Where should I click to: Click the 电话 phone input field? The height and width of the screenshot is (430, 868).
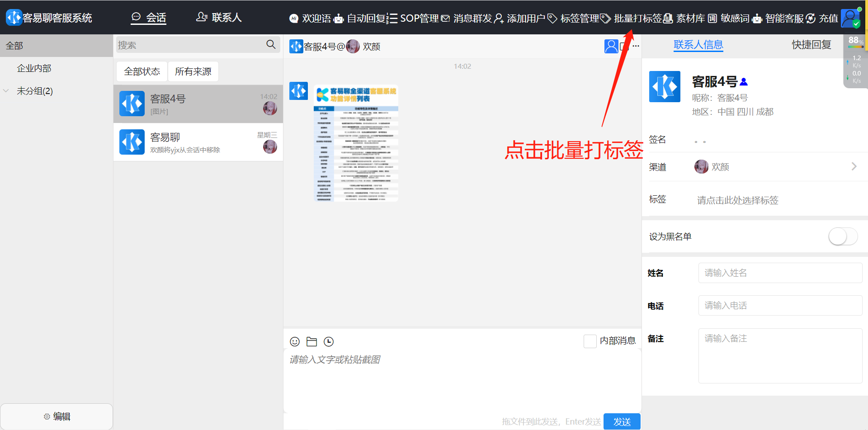pyautogui.click(x=780, y=306)
